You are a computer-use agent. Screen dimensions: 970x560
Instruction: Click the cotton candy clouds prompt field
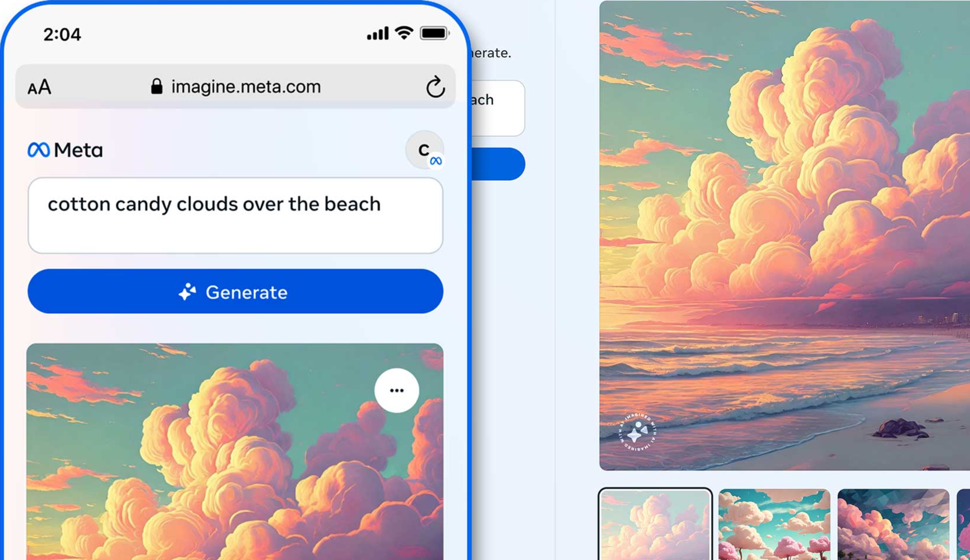(237, 216)
